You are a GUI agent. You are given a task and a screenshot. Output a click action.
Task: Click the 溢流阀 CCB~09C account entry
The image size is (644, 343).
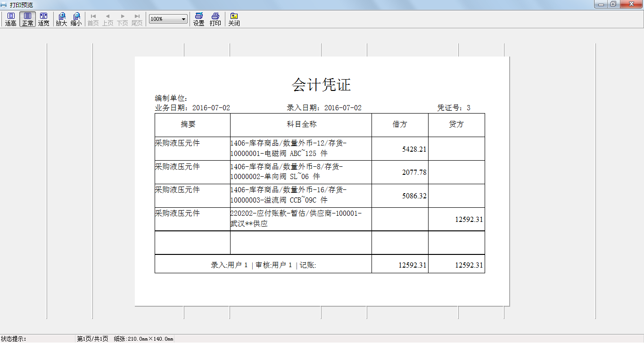(289, 196)
